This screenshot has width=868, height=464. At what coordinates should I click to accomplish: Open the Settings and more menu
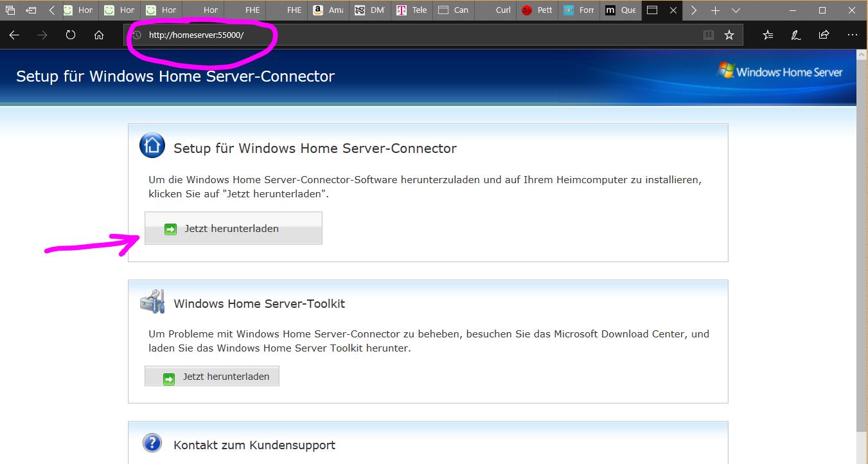[x=852, y=35]
